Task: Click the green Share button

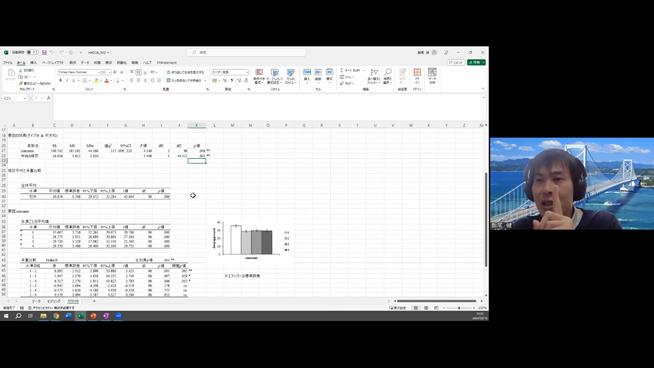Action: pyautogui.click(x=476, y=63)
